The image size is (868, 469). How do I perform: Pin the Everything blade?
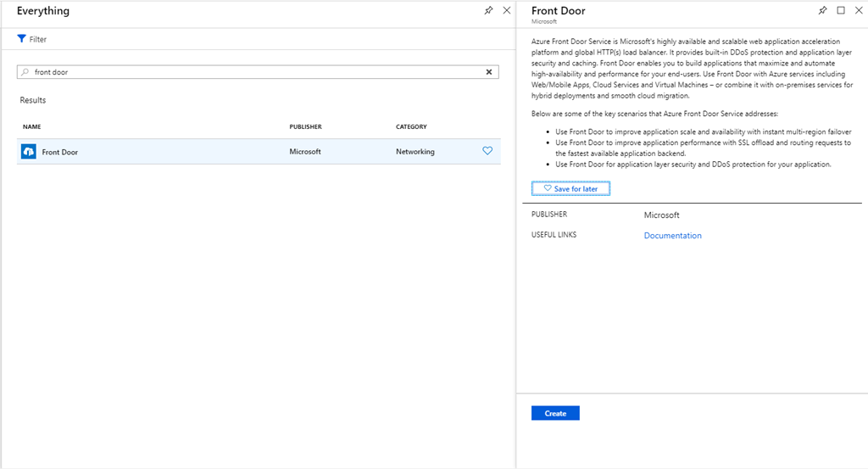click(488, 10)
